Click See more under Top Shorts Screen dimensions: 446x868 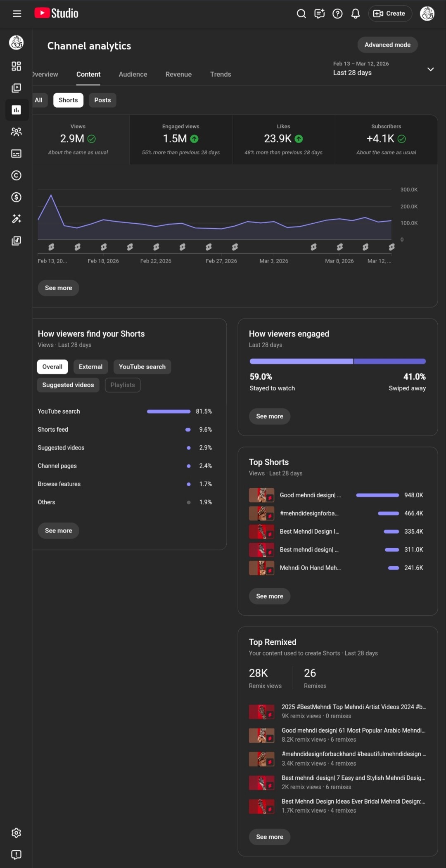click(270, 596)
